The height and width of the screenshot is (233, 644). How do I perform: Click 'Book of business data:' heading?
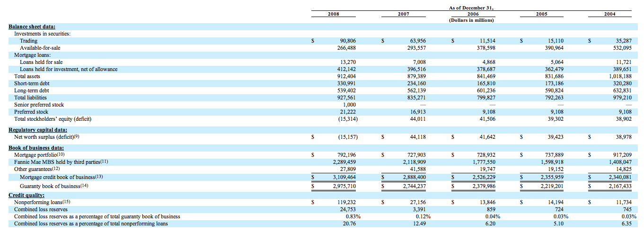coord(36,148)
